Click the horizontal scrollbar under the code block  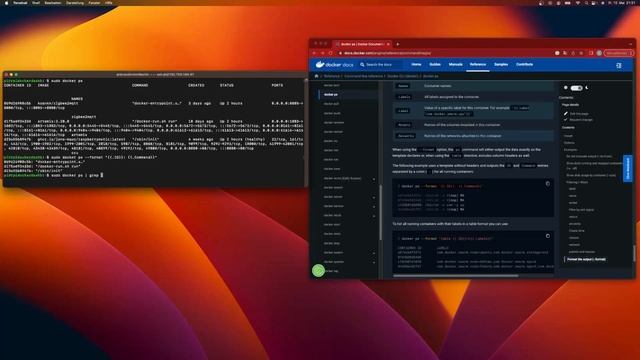[x=456, y=276]
